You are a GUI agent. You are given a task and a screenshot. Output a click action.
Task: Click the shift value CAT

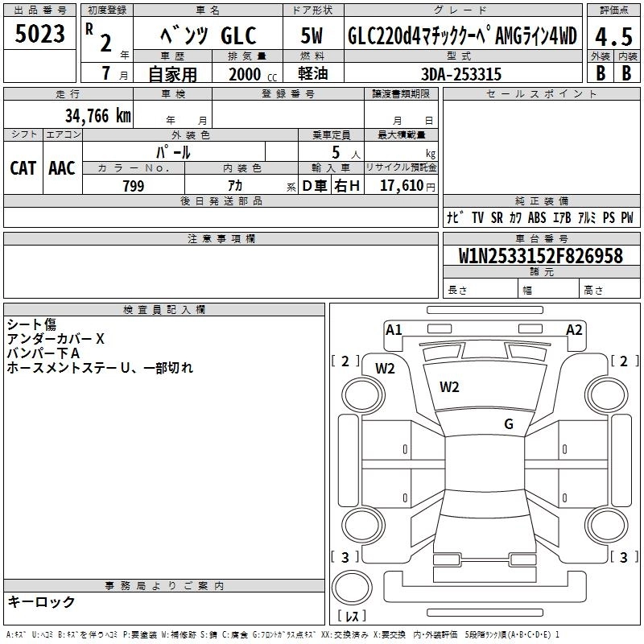click(23, 168)
